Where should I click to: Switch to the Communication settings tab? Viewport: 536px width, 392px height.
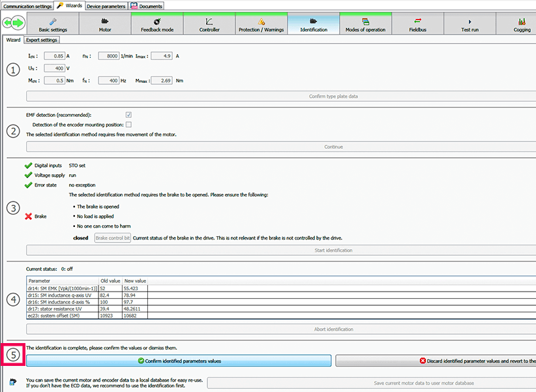[27, 6]
